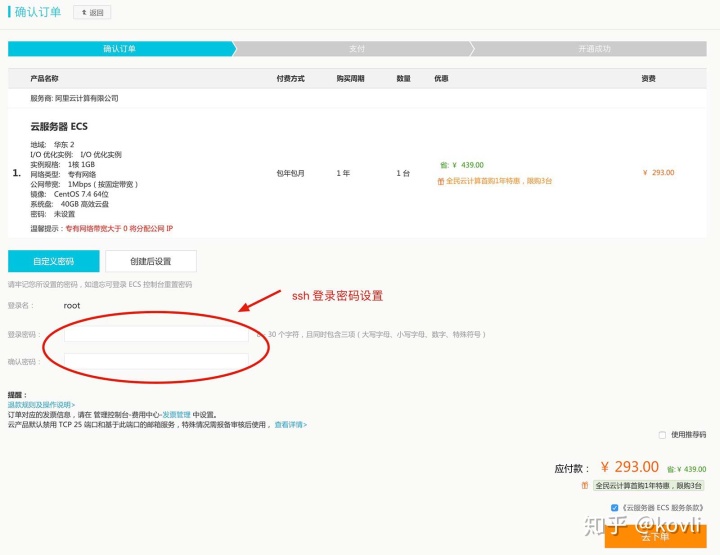Click gift icon near total promotion label
This screenshot has height=555, width=720.
tap(585, 486)
